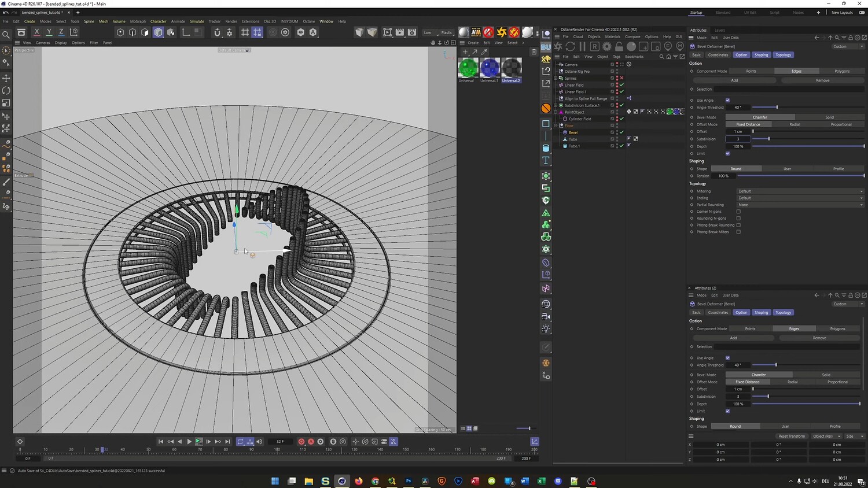This screenshot has width=868, height=488.
Task: Enable the Rounding N-gons checkbox
Action: [738, 219]
